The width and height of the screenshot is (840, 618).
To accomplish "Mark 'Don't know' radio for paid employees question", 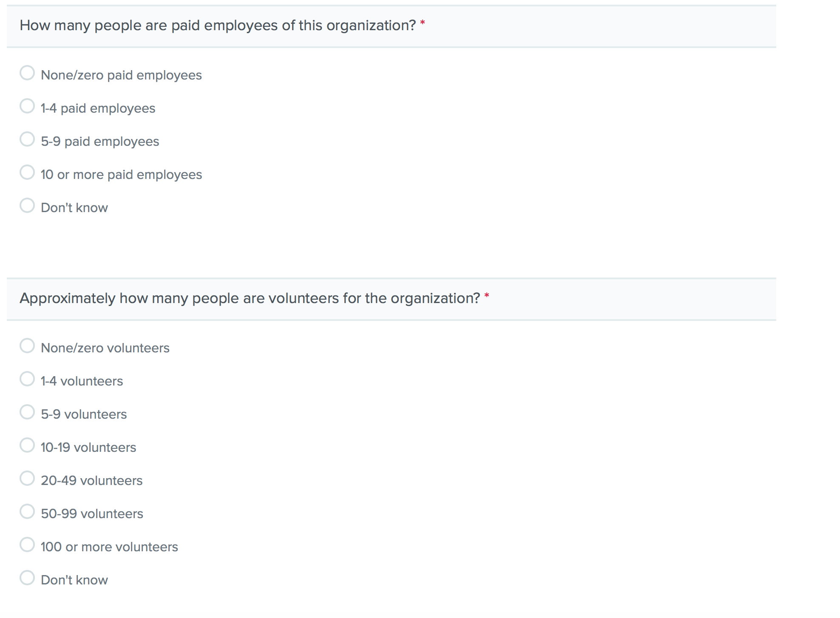I will (x=27, y=206).
